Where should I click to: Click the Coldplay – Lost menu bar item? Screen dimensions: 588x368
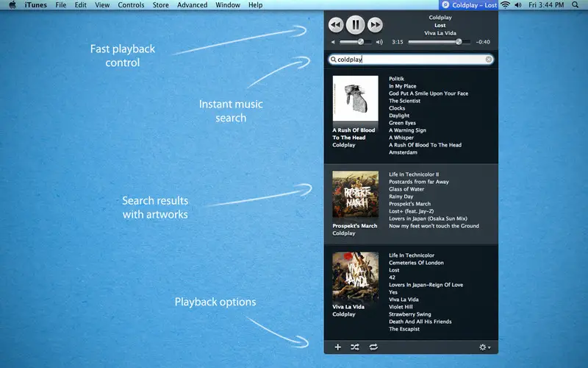(x=469, y=5)
